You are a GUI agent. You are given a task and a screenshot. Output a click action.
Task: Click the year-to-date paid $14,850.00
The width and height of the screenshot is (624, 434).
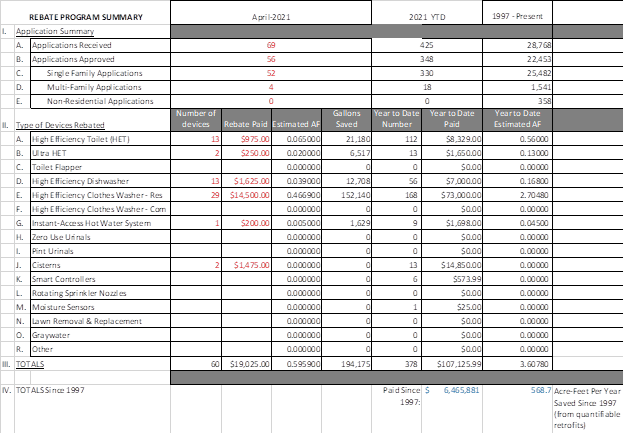[461, 265]
